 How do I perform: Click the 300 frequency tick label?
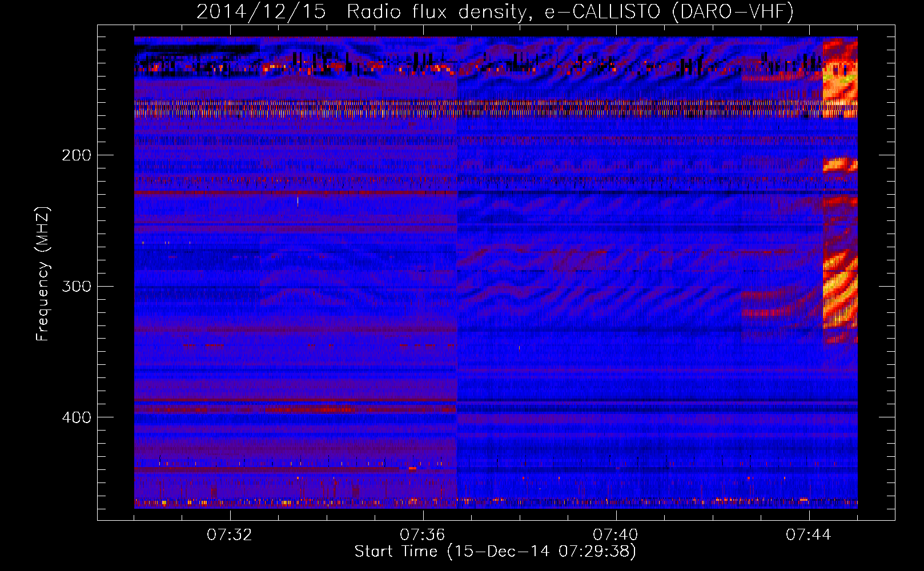click(77, 286)
